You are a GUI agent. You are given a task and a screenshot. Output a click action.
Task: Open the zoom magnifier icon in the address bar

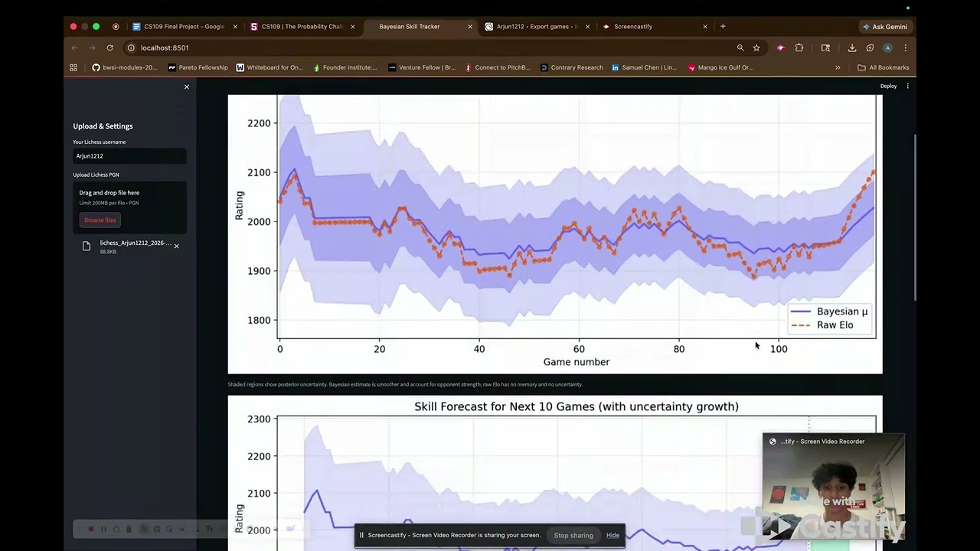740,47
